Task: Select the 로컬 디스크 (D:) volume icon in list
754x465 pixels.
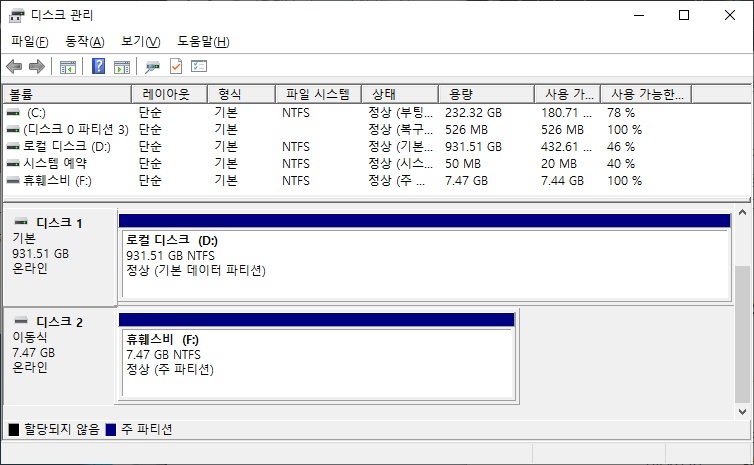Action: click(13, 147)
